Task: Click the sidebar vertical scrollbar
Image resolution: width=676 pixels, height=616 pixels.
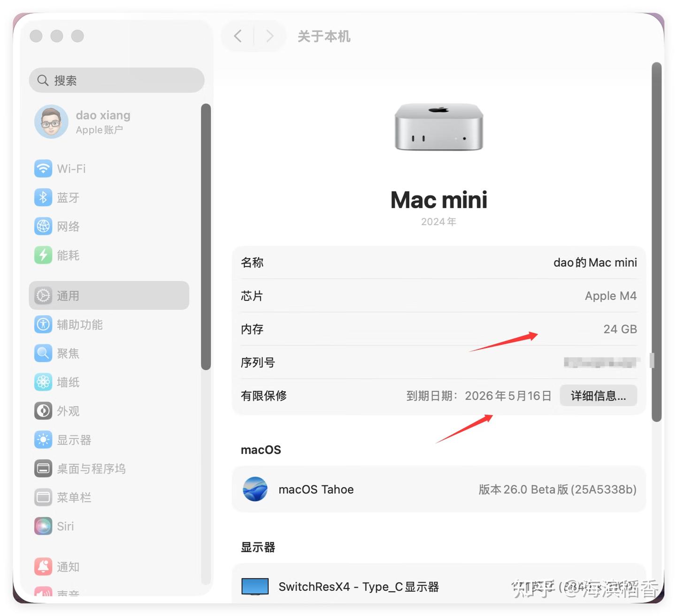Action: [206, 236]
